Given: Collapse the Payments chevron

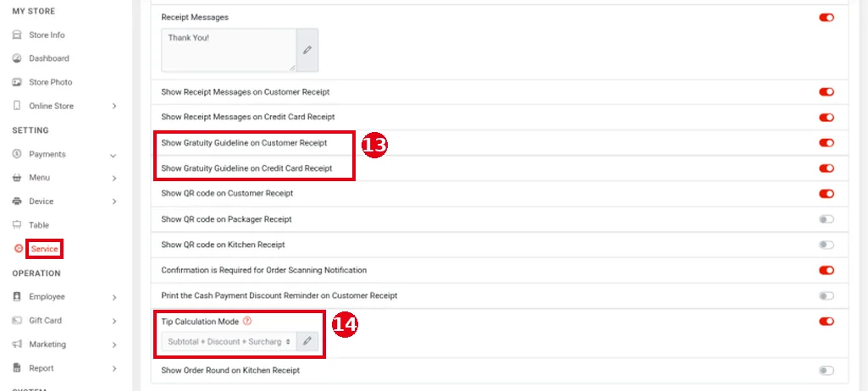Looking at the screenshot, I should pos(113,156).
